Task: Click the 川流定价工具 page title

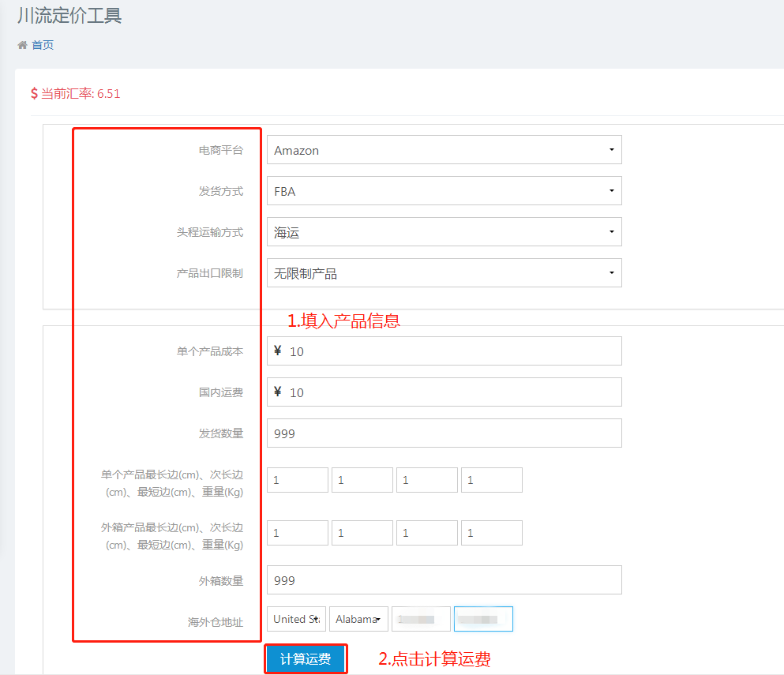Action: click(x=69, y=16)
